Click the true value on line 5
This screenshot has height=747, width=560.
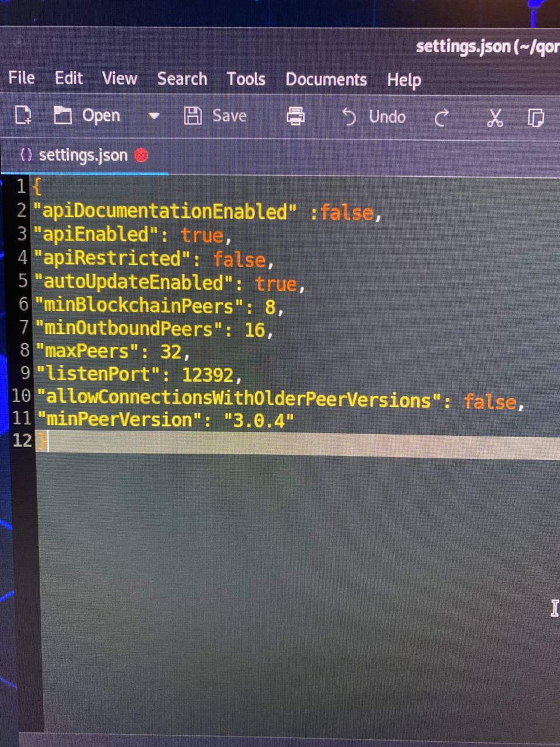point(276,284)
